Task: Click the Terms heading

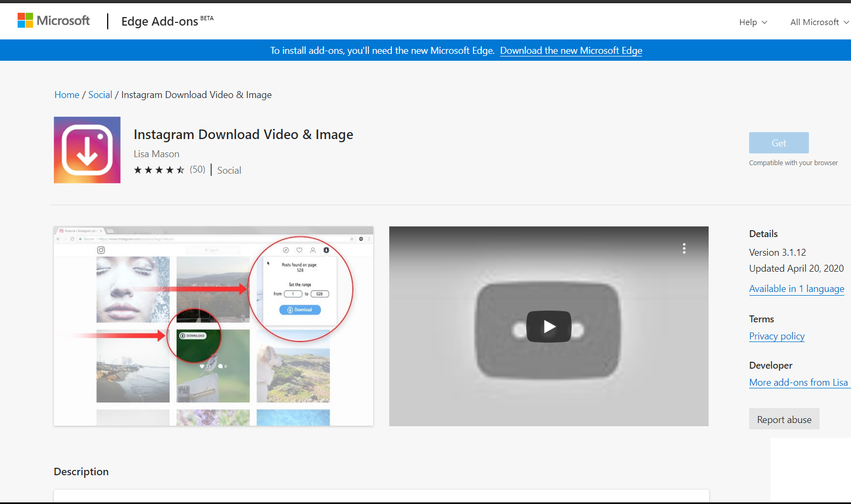Action: pos(761,319)
